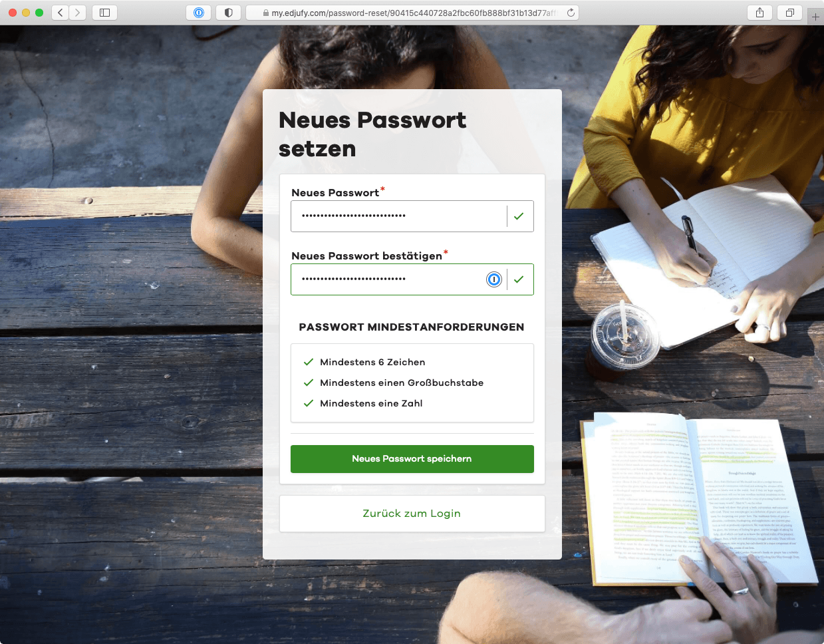Click the Safari forward navigation arrow
Viewport: 824px width, 644px height.
(78, 13)
